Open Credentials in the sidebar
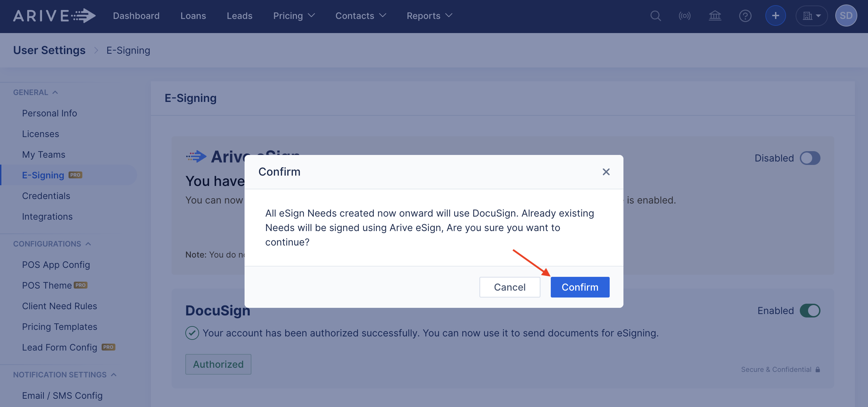Image resolution: width=868 pixels, height=407 pixels. click(x=46, y=196)
